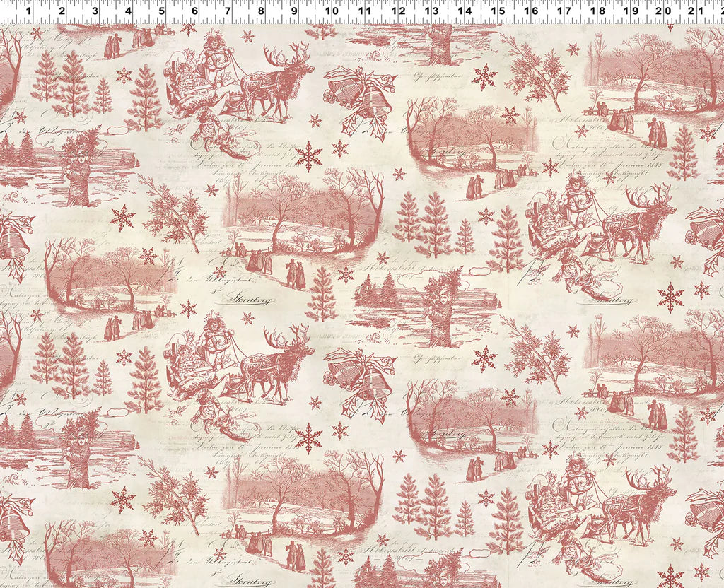Screen dimensions: 724x588
Task: Click the number 20 on the ruler
Action: click(x=665, y=12)
